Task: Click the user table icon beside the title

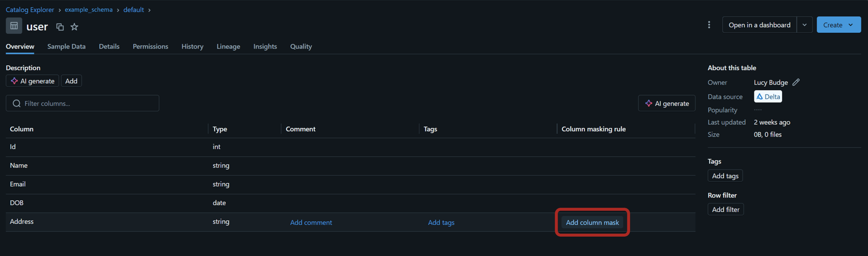Action: (14, 26)
